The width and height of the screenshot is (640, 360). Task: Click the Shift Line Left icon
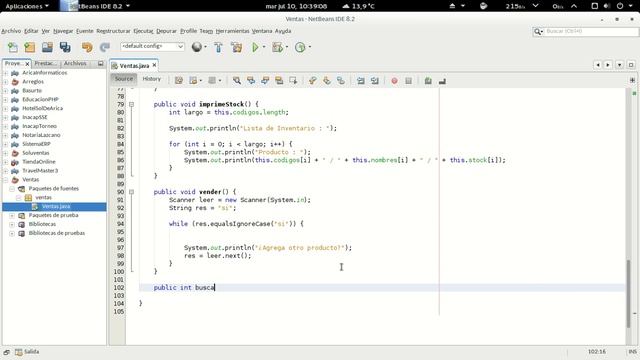coord(361,81)
